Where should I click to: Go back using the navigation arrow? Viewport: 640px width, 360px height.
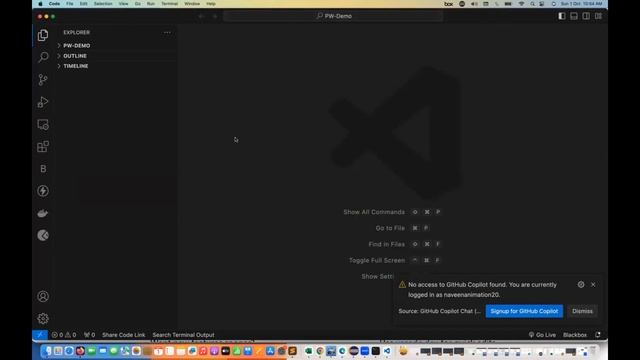click(x=202, y=16)
